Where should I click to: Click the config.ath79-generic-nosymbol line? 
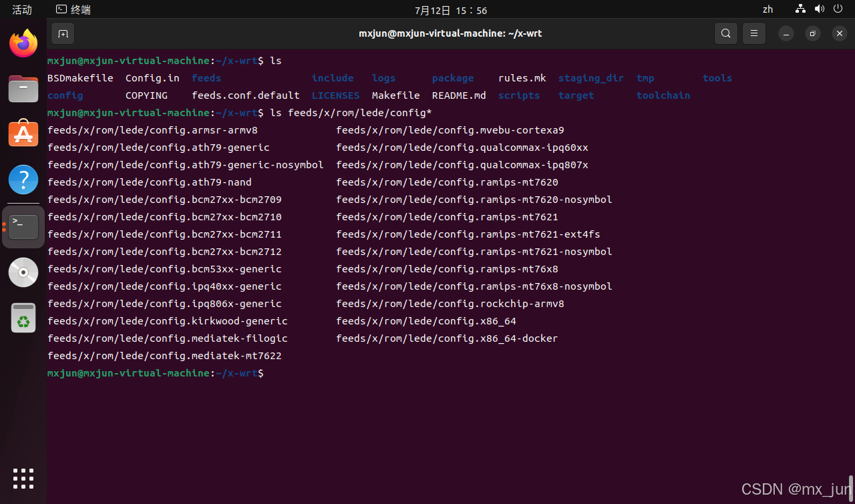coord(186,165)
